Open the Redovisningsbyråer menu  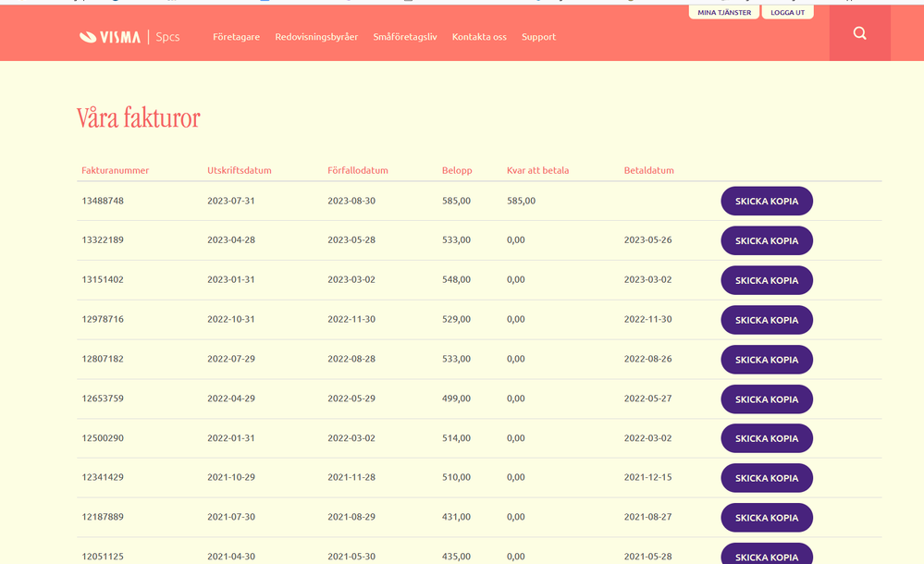tap(316, 37)
